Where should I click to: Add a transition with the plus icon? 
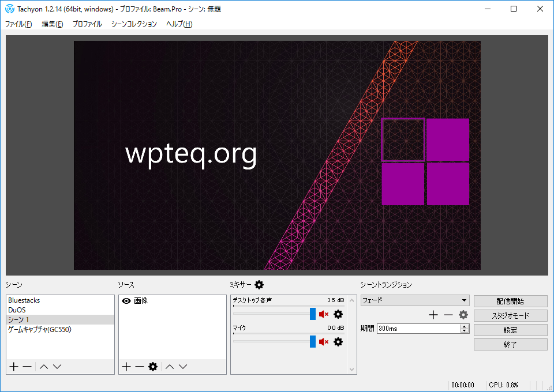click(x=433, y=315)
